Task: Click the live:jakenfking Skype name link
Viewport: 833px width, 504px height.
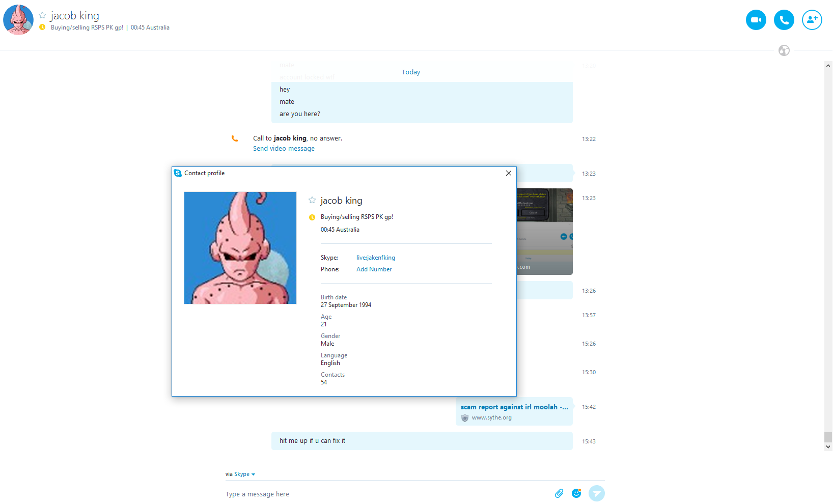Action: [376, 258]
